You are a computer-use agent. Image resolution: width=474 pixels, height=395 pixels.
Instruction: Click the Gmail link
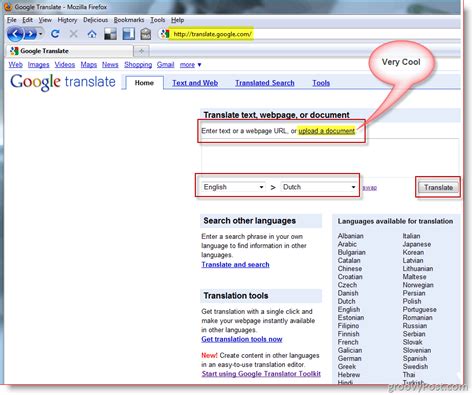(x=165, y=65)
